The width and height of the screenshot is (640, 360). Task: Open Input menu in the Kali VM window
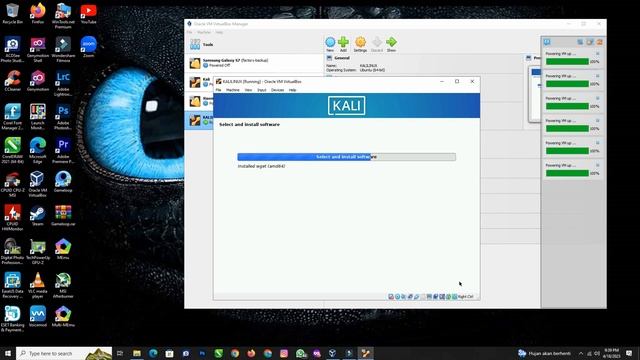tap(262, 90)
